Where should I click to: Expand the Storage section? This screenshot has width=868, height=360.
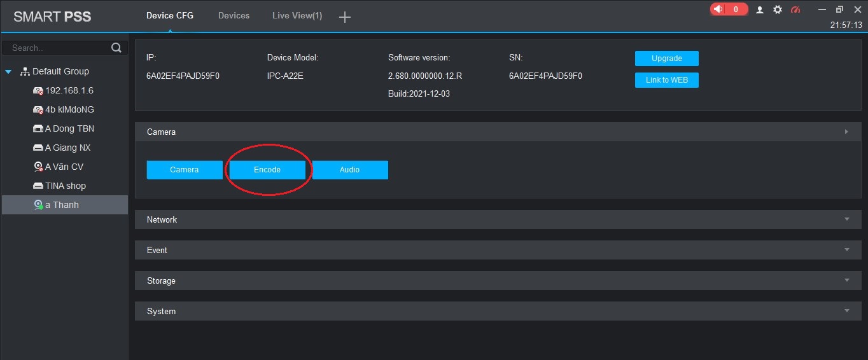pos(846,280)
